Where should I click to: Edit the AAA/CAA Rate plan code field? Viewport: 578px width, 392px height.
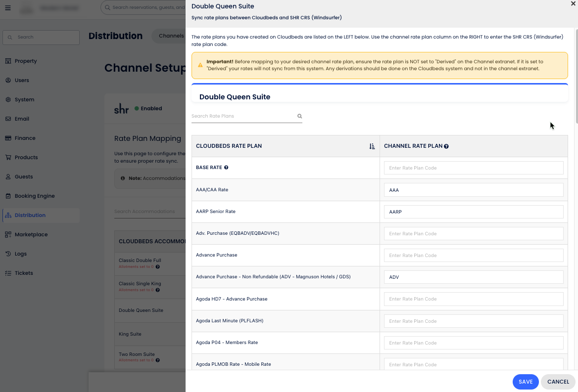(474, 190)
